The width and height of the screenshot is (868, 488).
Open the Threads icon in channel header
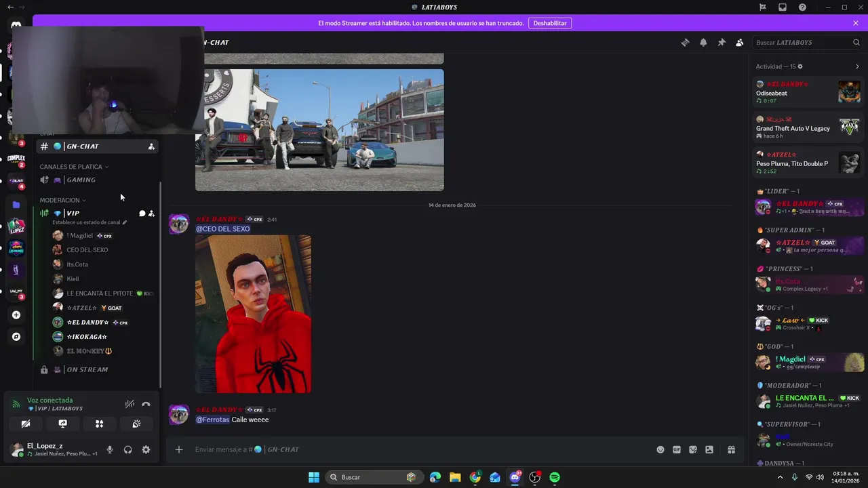tap(685, 42)
